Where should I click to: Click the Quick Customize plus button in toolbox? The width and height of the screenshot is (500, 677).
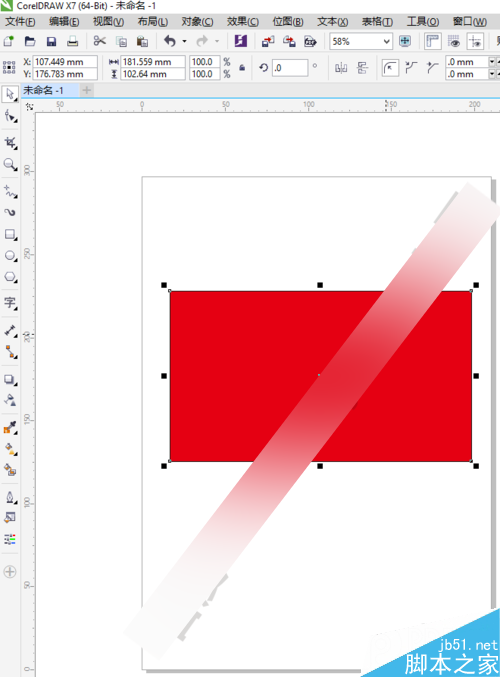click(x=9, y=572)
